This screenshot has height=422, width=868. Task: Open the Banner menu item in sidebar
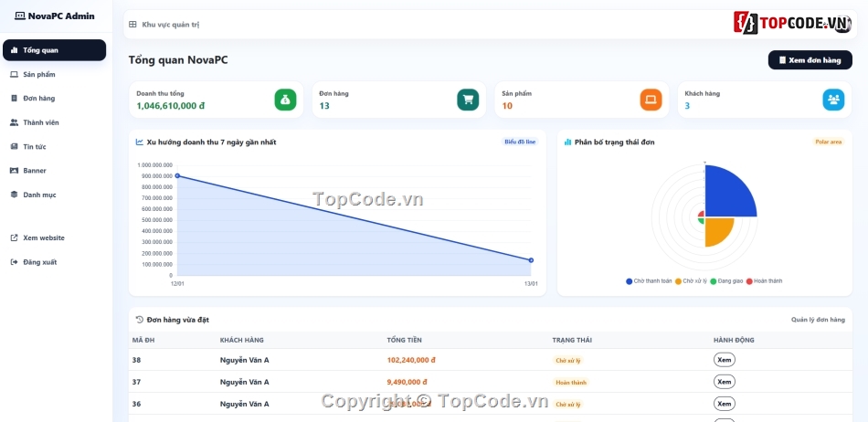pos(54,170)
